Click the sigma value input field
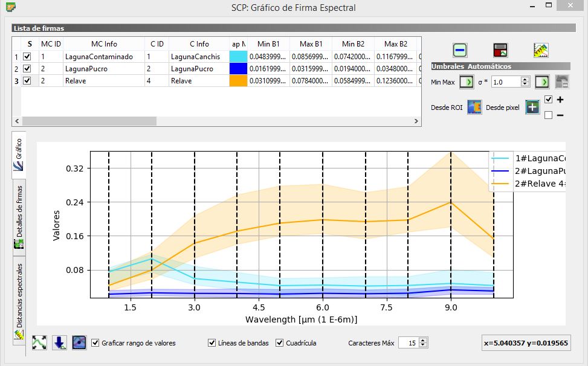 (x=506, y=82)
